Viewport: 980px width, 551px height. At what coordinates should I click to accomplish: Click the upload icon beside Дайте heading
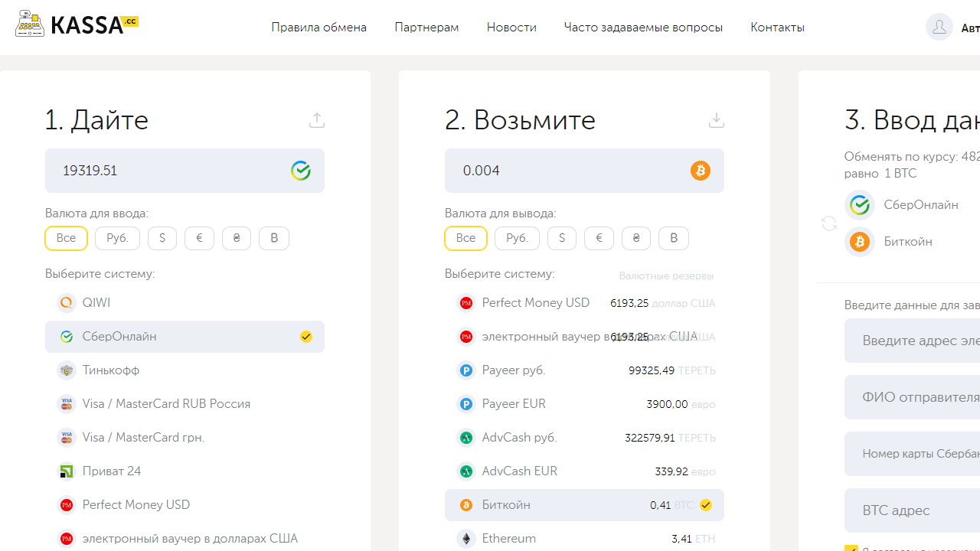tap(317, 120)
